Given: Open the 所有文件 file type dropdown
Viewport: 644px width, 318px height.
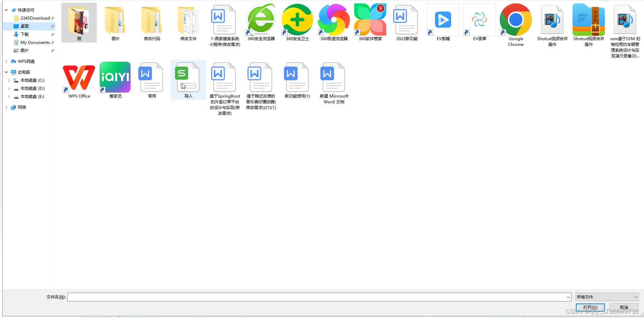Looking at the screenshot, I should pos(607,297).
